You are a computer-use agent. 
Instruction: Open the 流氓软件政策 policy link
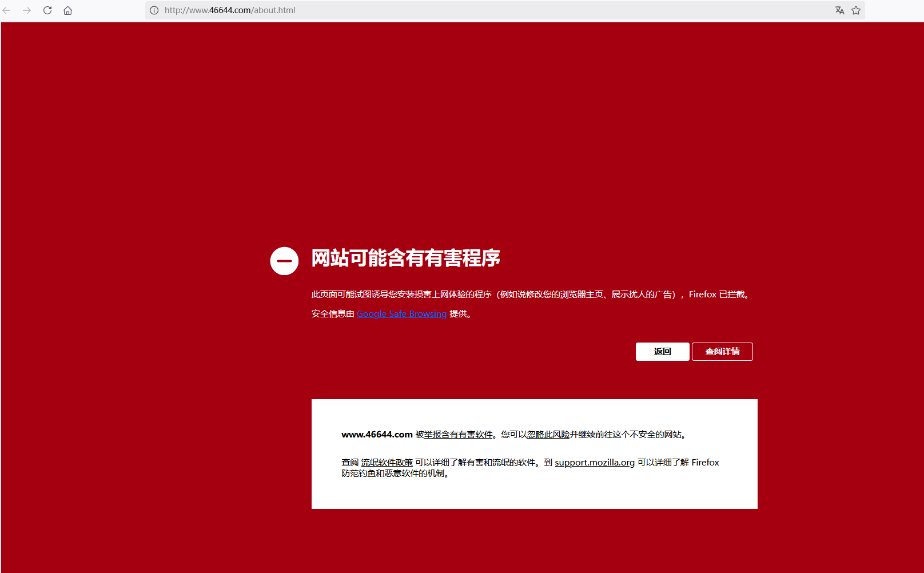tap(387, 463)
